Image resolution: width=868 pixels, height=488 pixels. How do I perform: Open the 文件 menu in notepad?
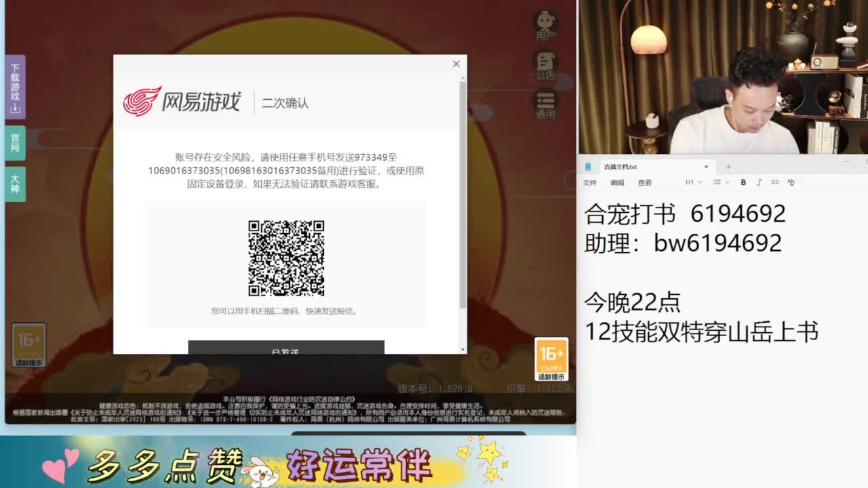[590, 182]
